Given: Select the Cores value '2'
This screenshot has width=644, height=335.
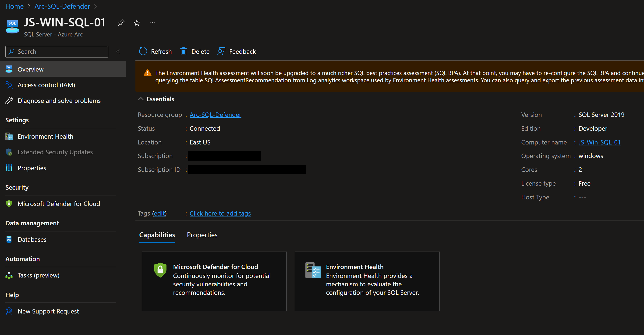Looking at the screenshot, I should click(x=580, y=169).
